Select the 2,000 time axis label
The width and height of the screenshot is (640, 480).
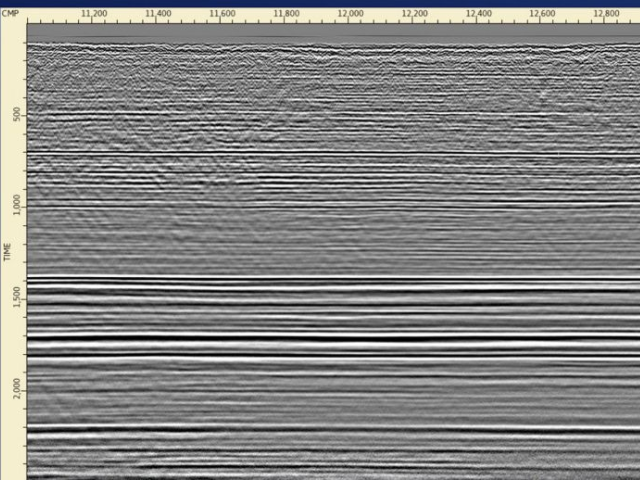pos(18,389)
